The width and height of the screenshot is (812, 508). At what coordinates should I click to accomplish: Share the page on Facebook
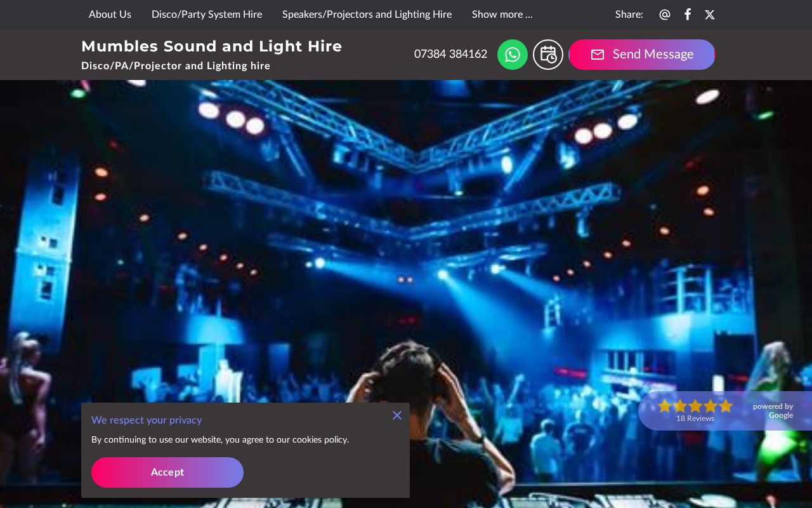click(687, 15)
